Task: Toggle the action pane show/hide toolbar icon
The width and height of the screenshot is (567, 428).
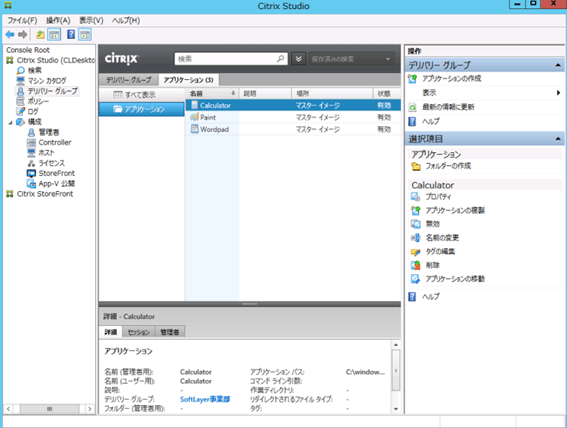Action: pos(85,35)
